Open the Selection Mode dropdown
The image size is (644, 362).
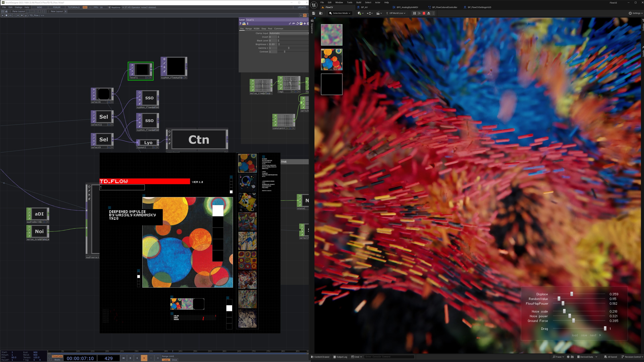(x=340, y=13)
